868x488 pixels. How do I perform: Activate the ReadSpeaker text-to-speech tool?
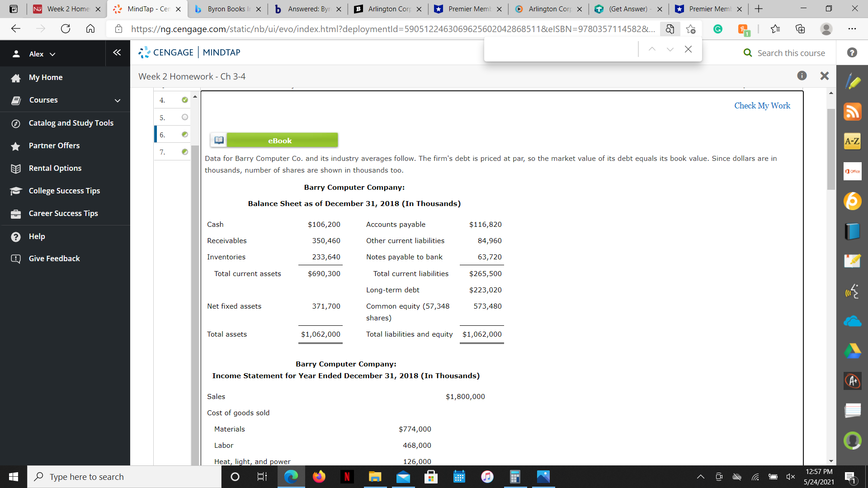pyautogui.click(x=853, y=291)
